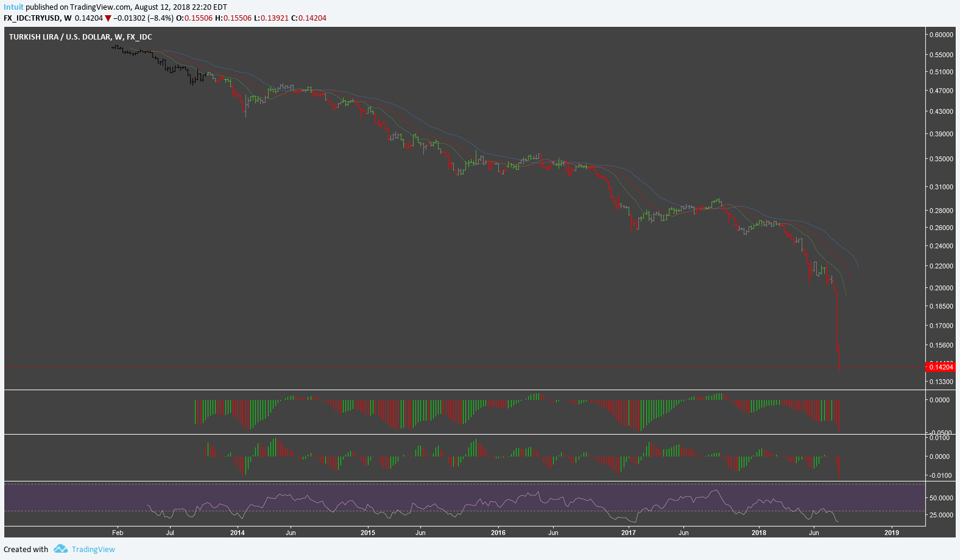
Task: Click the 0.28000 price axis label
Action: 941,211
